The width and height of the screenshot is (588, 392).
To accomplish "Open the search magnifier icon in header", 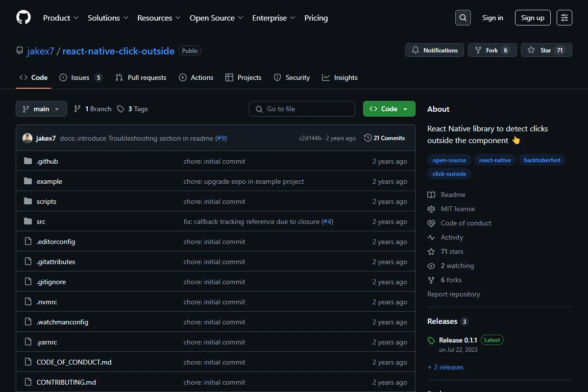I will (463, 18).
